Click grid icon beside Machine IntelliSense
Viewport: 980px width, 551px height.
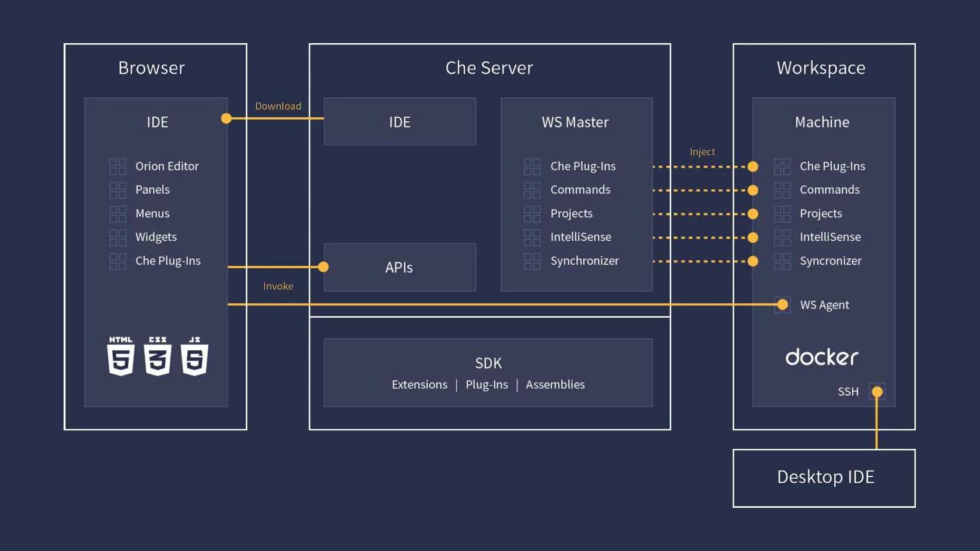point(782,237)
